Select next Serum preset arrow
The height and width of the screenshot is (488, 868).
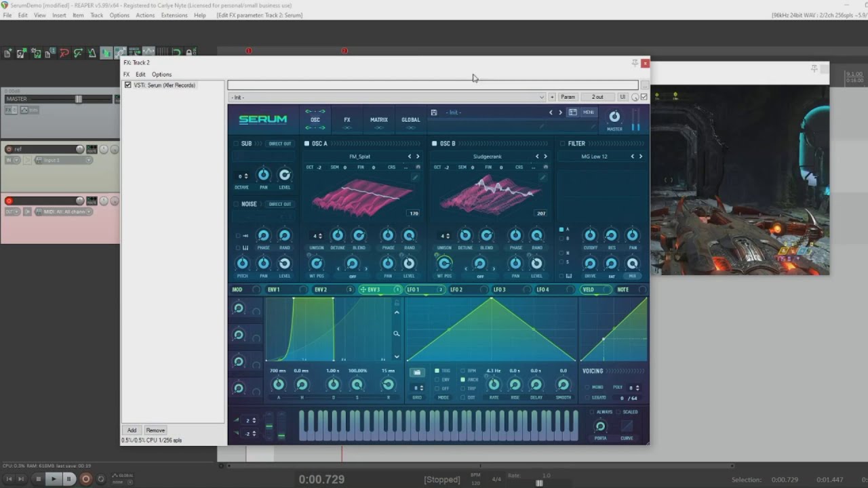pyautogui.click(x=560, y=113)
